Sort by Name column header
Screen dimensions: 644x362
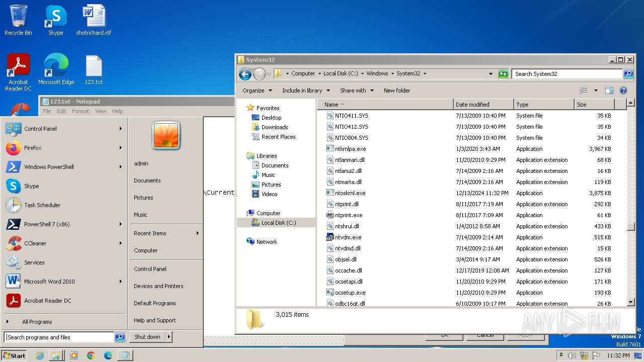pos(385,105)
